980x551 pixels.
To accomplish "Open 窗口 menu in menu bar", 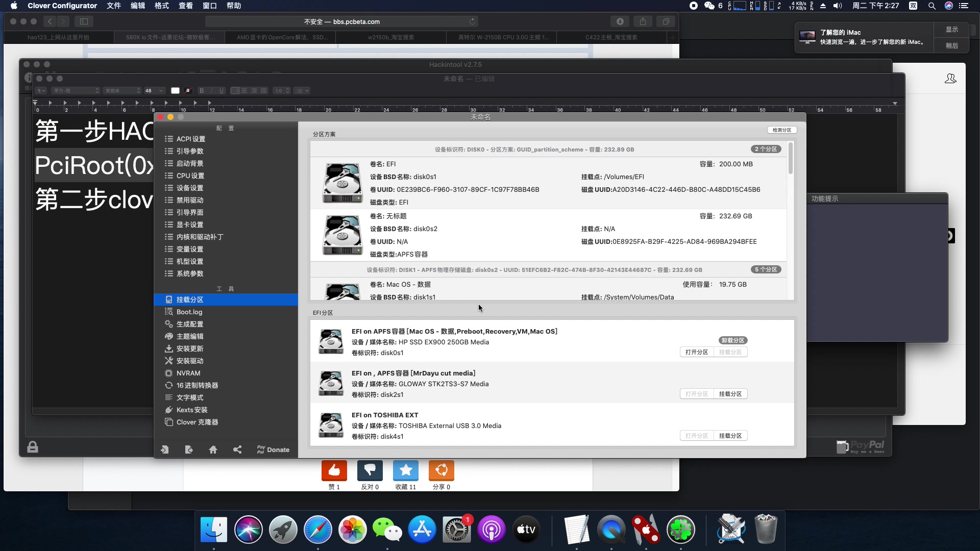I will 210,6.
